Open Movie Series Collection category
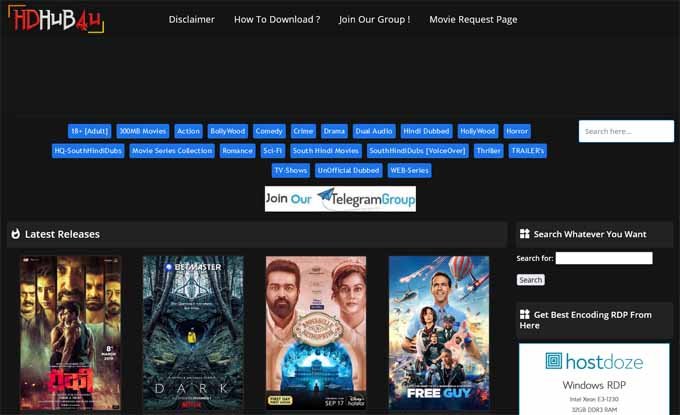680x415 pixels. pos(172,151)
